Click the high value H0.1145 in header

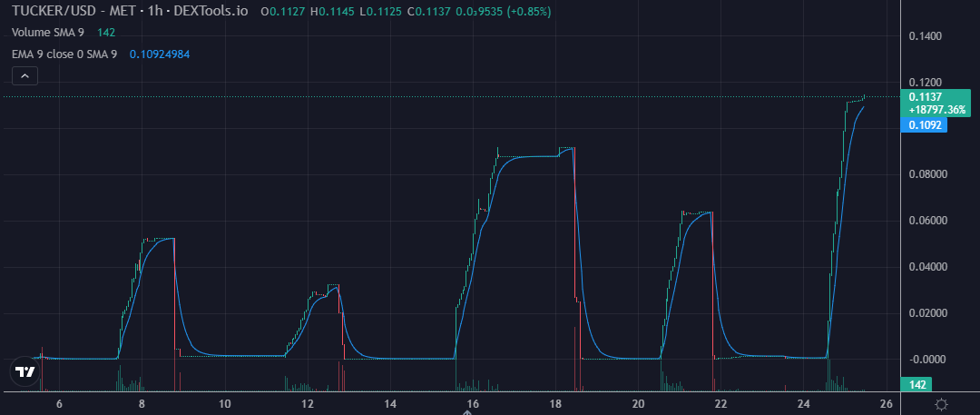point(332,11)
